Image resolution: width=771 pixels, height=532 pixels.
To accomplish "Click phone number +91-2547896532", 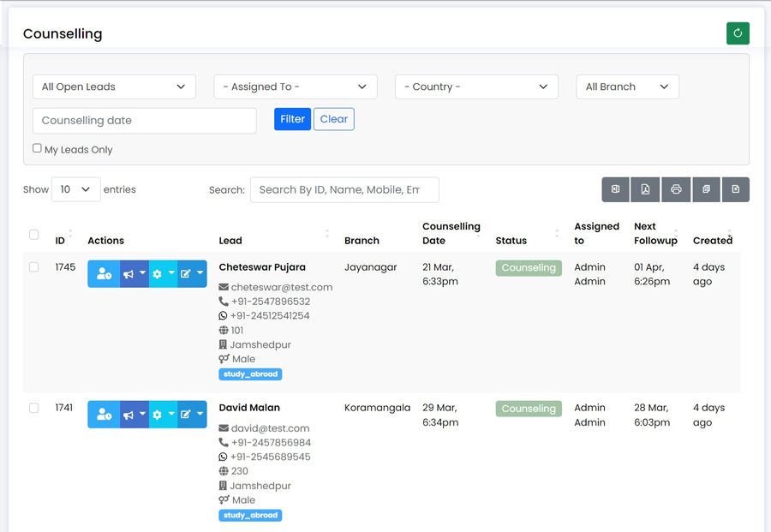I will pyautogui.click(x=271, y=302).
